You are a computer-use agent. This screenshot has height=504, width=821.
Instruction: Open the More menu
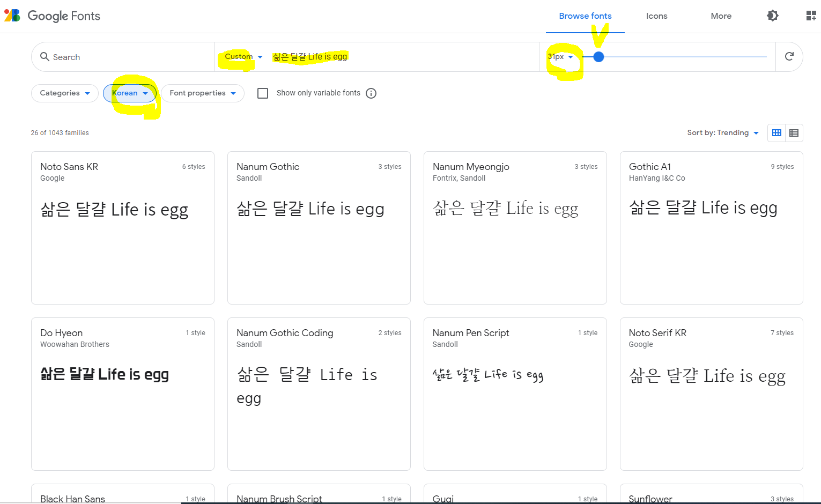(721, 16)
